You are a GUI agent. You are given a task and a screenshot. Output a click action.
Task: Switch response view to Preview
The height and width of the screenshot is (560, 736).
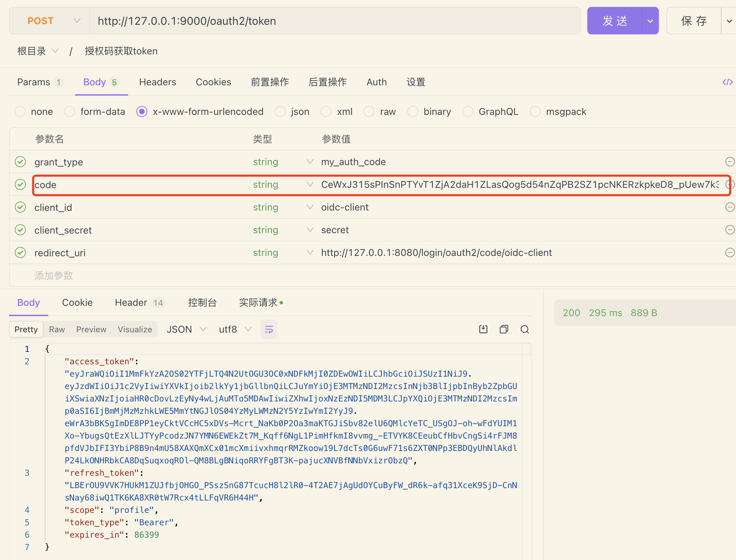point(91,329)
